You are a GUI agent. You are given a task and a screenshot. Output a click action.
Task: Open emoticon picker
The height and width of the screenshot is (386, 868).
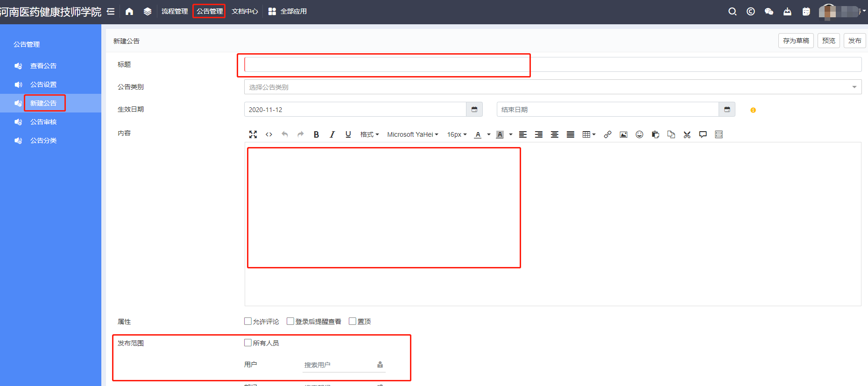[x=640, y=134]
